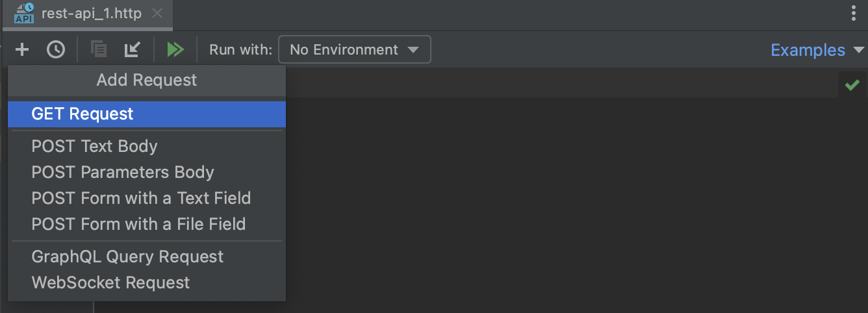Open the request history clock icon
This screenshot has height=313, width=868.
(56, 49)
